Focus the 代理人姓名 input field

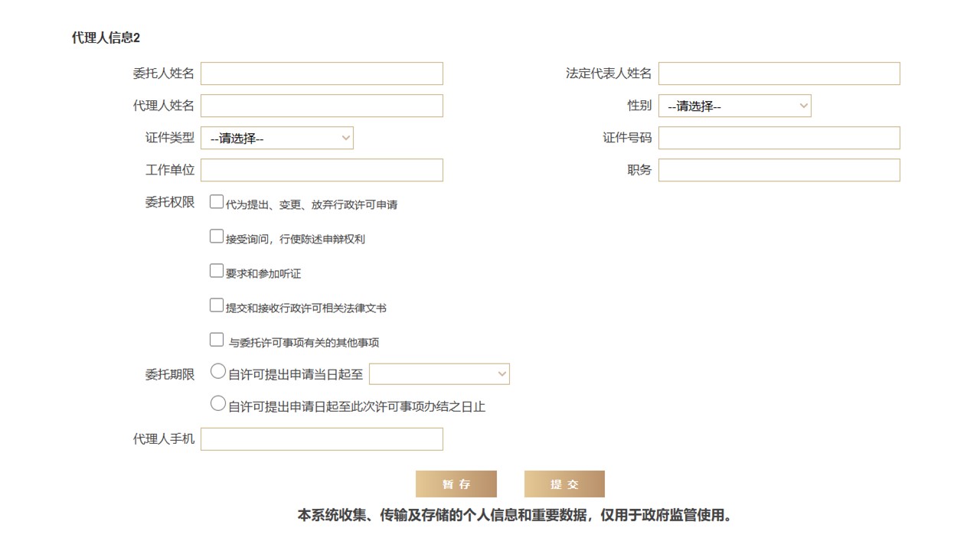click(x=322, y=106)
